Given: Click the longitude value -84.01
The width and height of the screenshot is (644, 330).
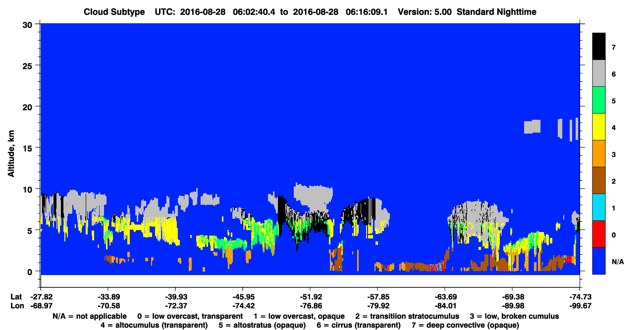Looking at the screenshot, I should point(445,306).
